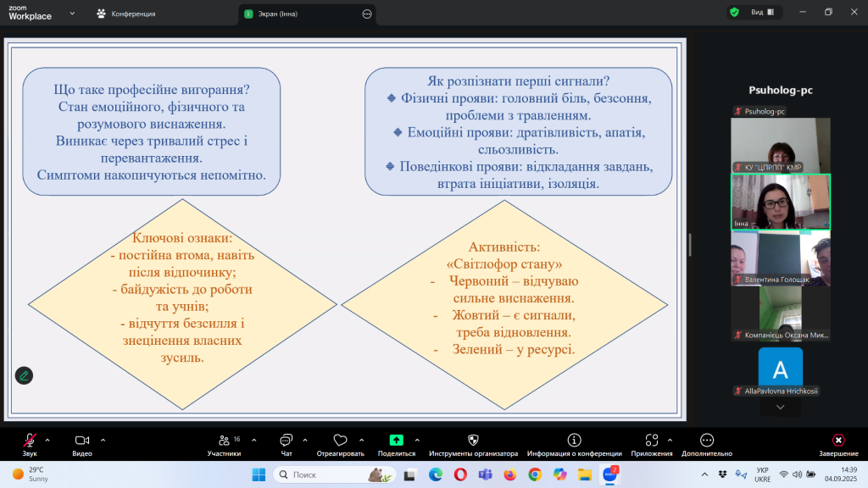Expand the arrow next to Приложения
Image resolution: width=868 pixels, height=488 pixels.
[x=670, y=441]
